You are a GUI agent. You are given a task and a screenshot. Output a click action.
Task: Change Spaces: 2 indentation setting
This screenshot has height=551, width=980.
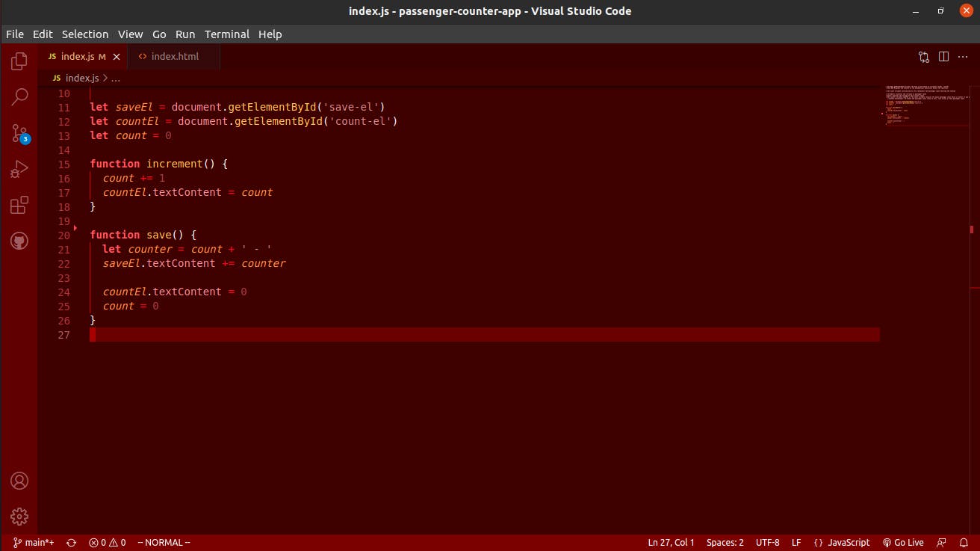click(x=725, y=543)
